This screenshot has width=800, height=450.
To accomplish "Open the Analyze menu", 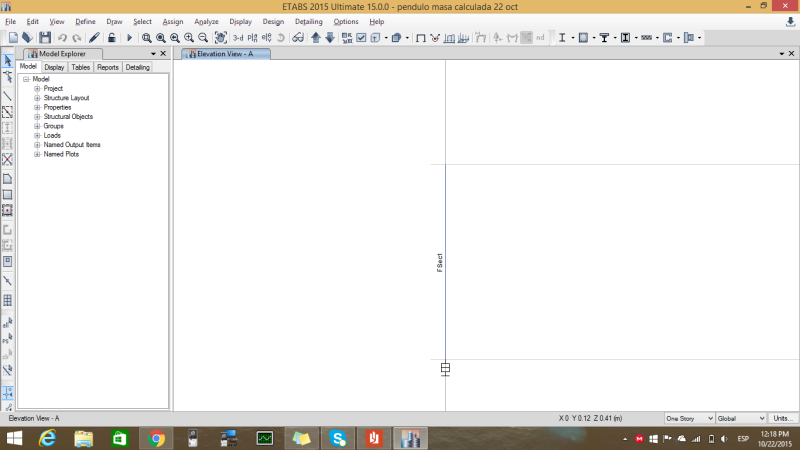I will [206, 21].
